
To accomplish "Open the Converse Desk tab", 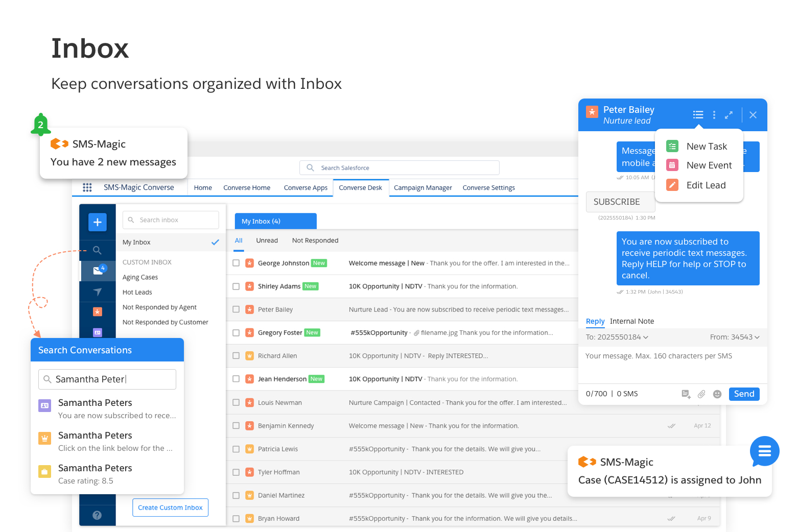I will point(360,187).
